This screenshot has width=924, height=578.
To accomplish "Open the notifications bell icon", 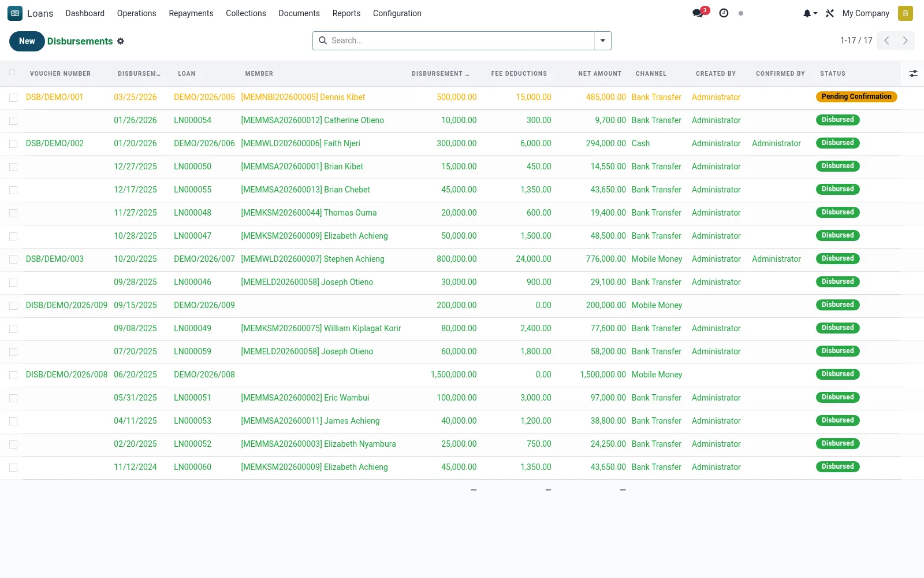I will 810,13.
